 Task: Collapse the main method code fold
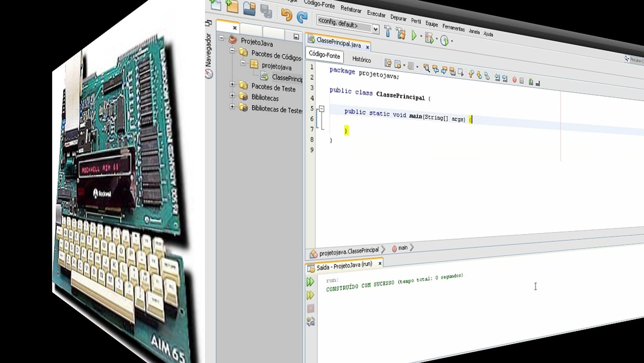pyautogui.click(x=321, y=108)
